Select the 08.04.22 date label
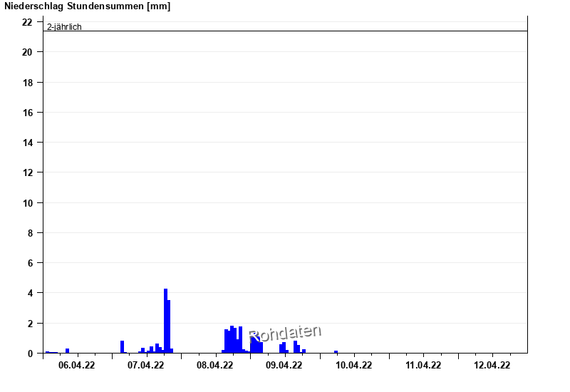The image size is (570, 392). click(x=215, y=366)
